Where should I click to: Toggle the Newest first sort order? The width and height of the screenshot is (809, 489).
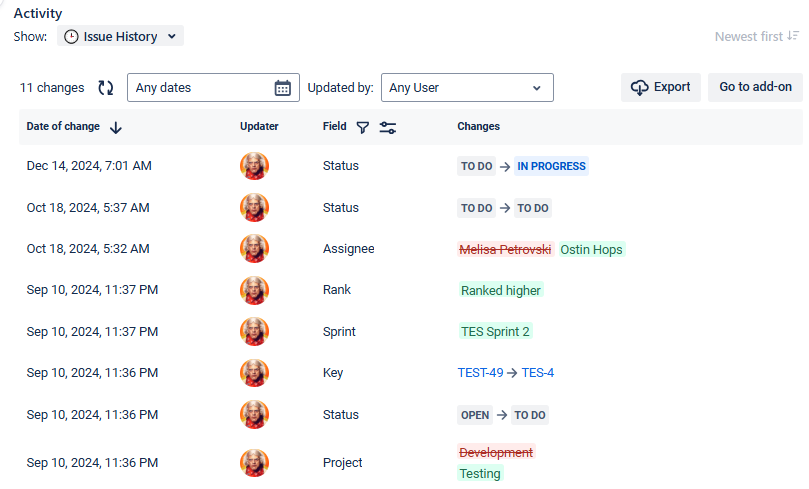click(756, 37)
